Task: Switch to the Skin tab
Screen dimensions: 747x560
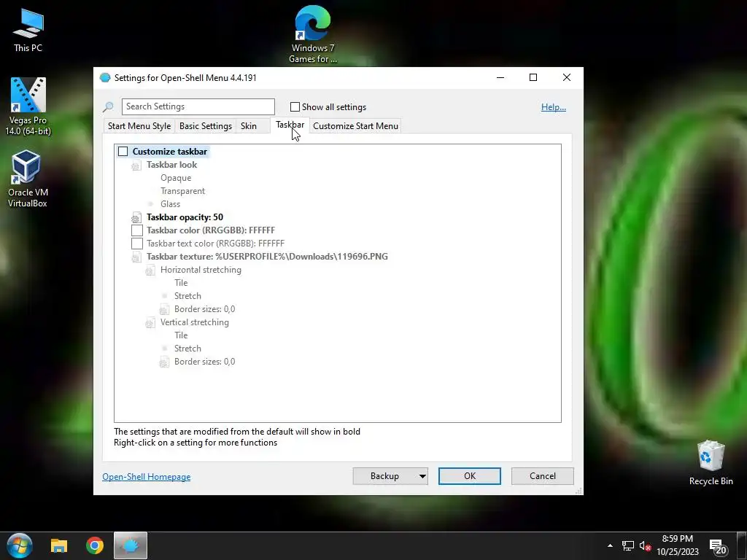Action: [x=248, y=126]
